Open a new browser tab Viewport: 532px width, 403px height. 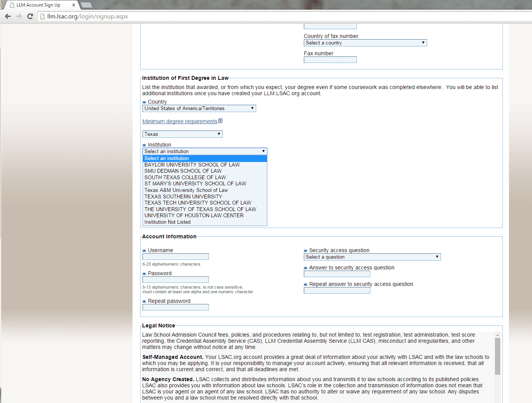86,5
